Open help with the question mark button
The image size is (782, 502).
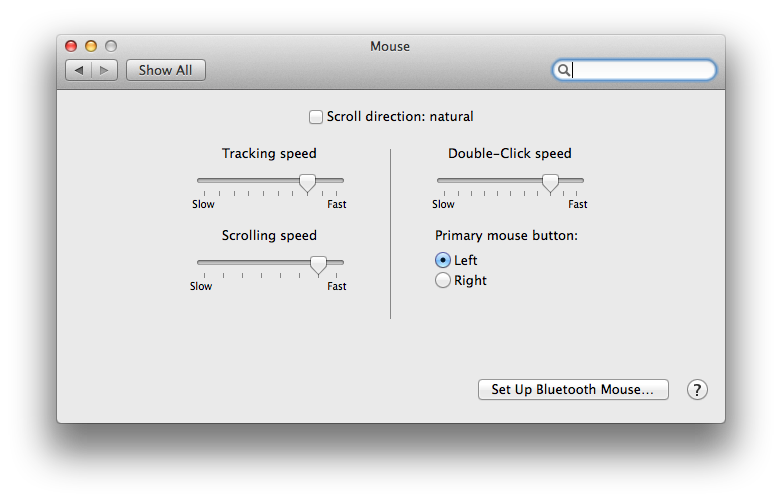click(697, 390)
